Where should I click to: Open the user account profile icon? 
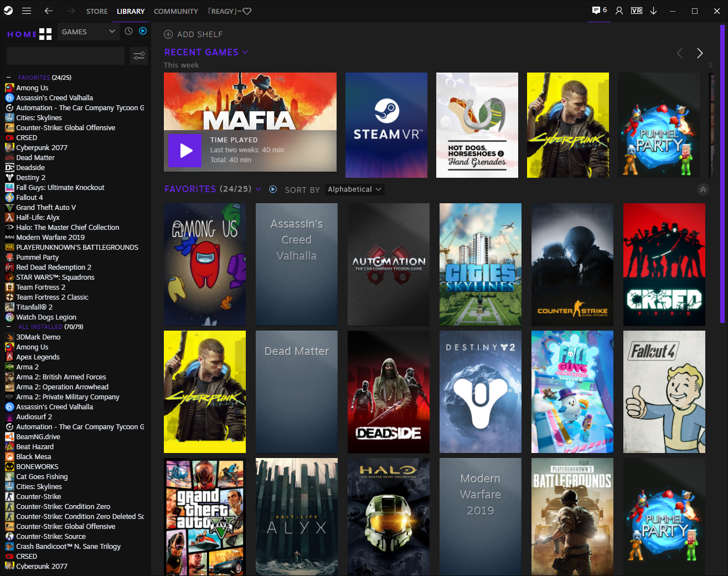[x=619, y=11]
